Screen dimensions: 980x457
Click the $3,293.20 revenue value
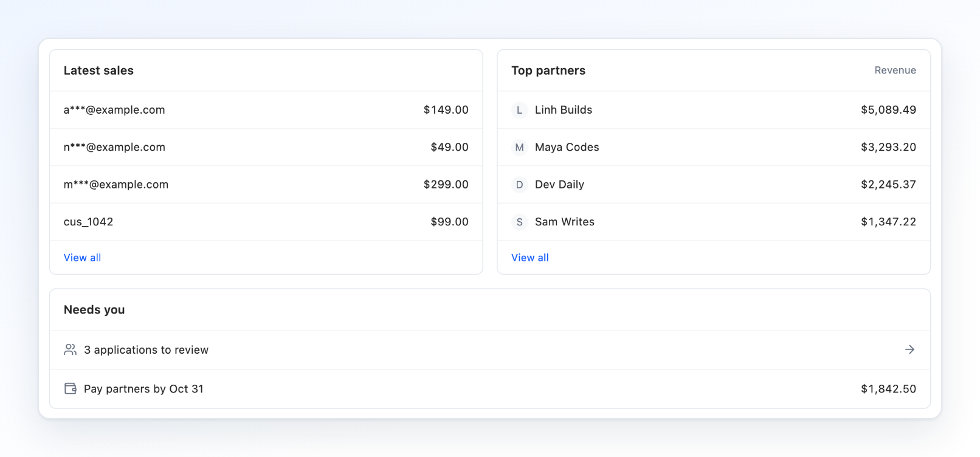[x=888, y=147]
